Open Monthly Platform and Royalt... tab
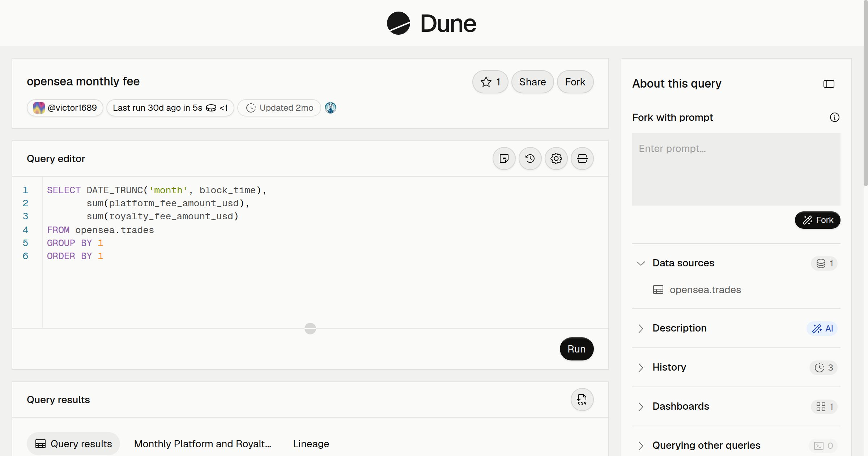This screenshot has height=456, width=868. click(203, 444)
